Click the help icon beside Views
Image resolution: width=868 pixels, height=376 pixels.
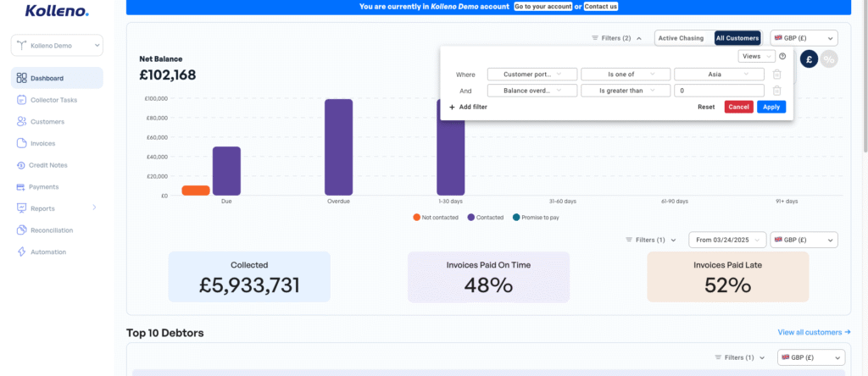(x=782, y=57)
